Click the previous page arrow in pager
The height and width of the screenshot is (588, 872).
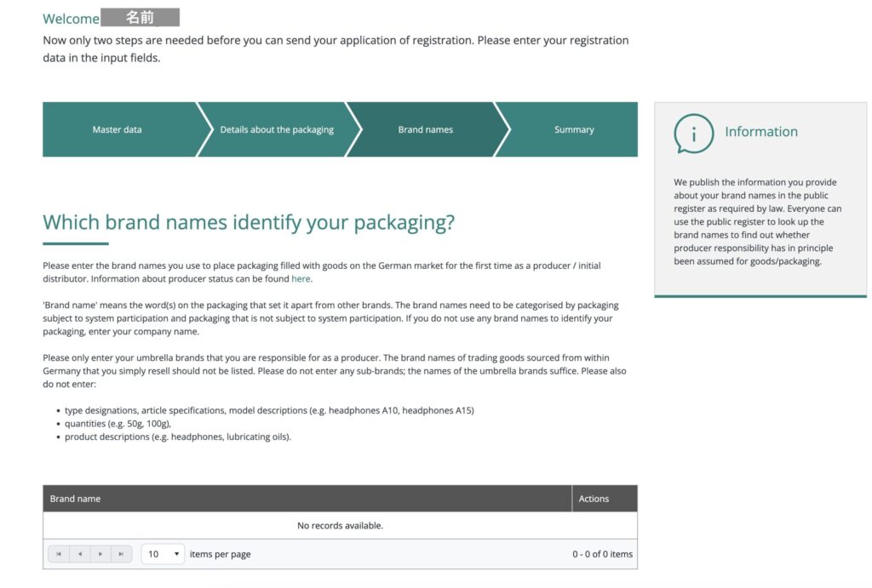pyautogui.click(x=80, y=554)
